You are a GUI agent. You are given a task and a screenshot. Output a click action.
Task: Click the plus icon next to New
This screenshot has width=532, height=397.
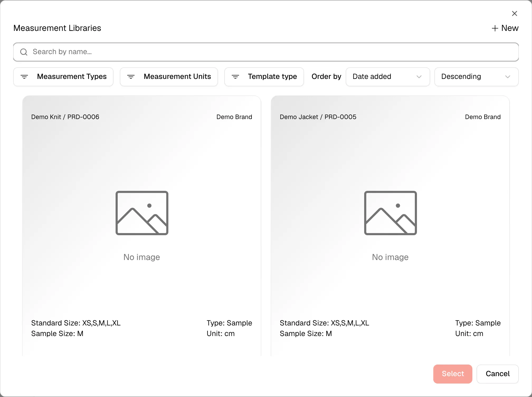click(x=495, y=28)
